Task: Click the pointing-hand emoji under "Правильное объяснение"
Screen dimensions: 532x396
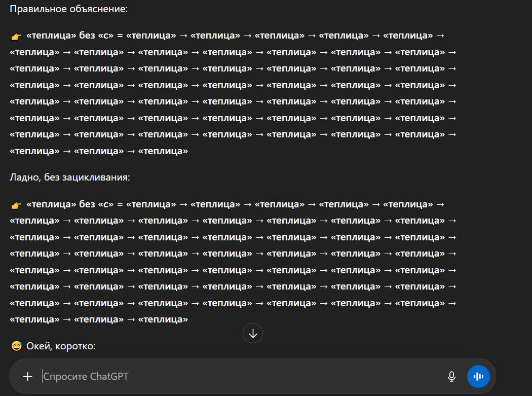Action: pos(16,36)
